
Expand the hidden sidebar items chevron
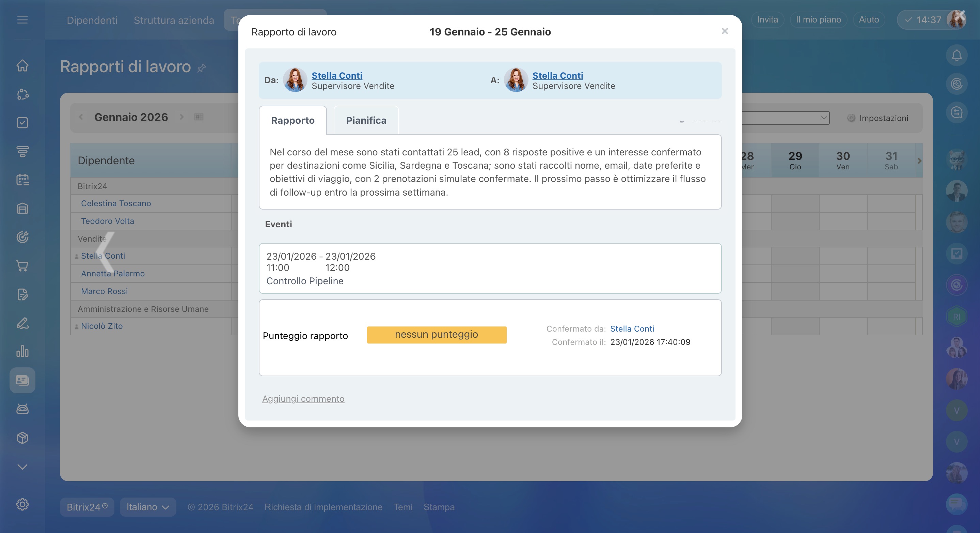22,467
